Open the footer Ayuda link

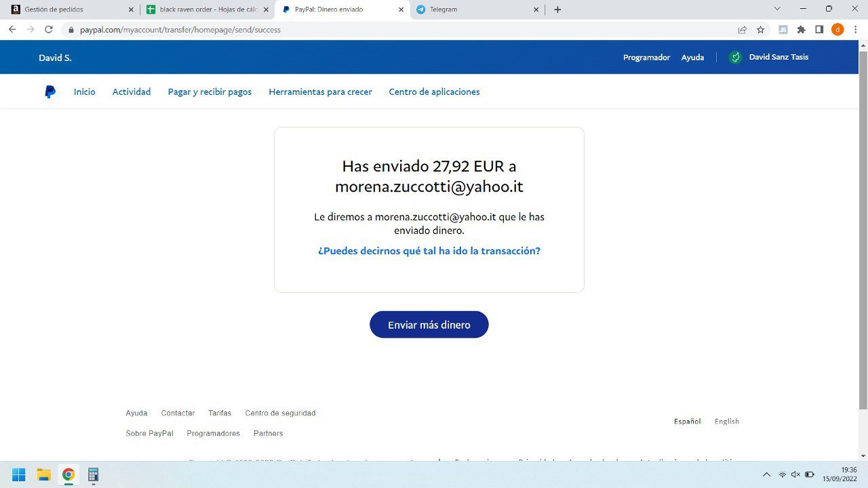(136, 413)
